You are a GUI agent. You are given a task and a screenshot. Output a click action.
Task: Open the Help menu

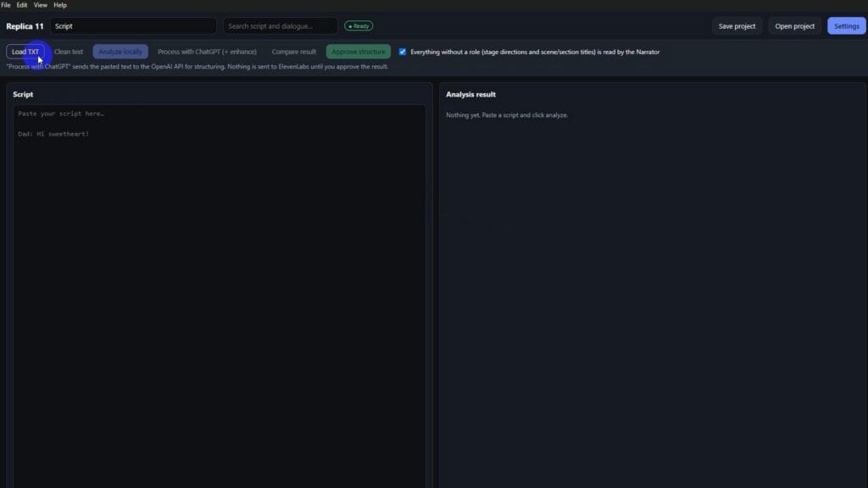click(x=60, y=5)
